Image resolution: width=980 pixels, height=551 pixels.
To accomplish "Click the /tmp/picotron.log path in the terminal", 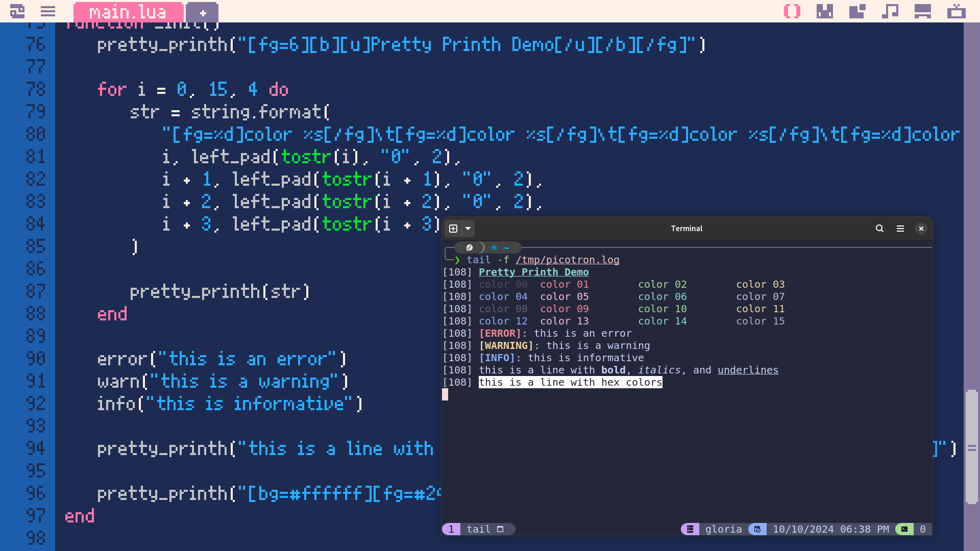I will (x=567, y=260).
